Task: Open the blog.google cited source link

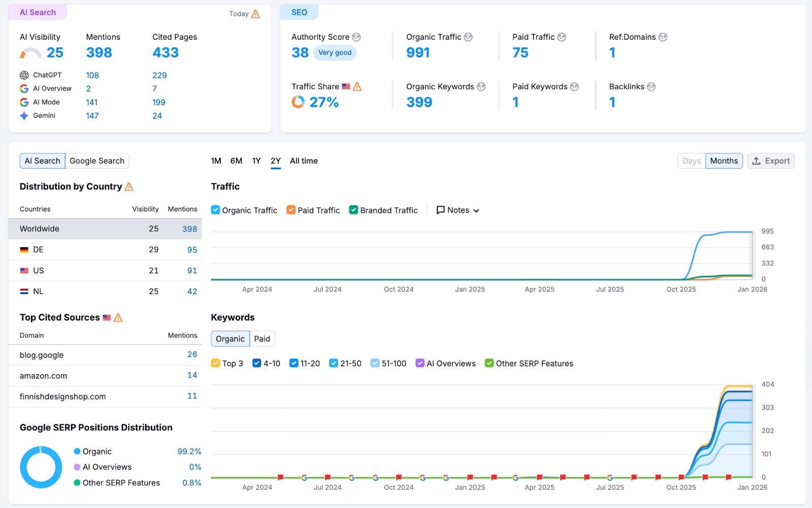Action: click(x=41, y=355)
